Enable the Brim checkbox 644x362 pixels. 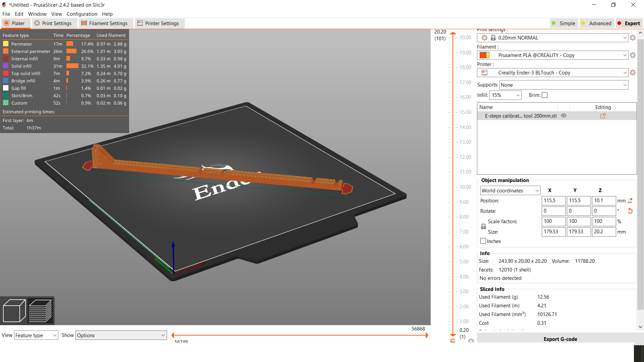pyautogui.click(x=544, y=95)
